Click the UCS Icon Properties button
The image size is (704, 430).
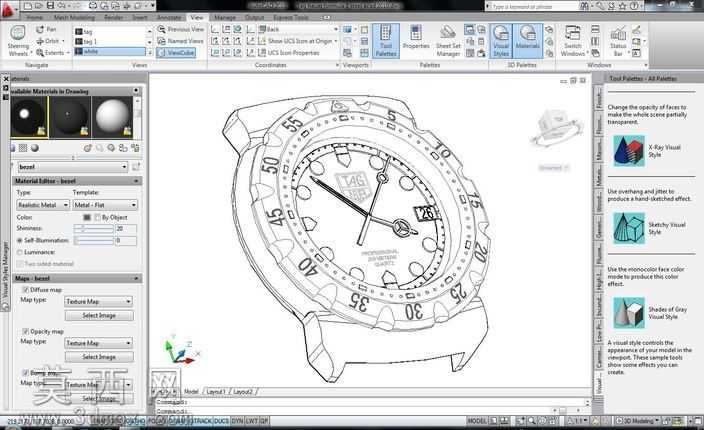(x=289, y=53)
